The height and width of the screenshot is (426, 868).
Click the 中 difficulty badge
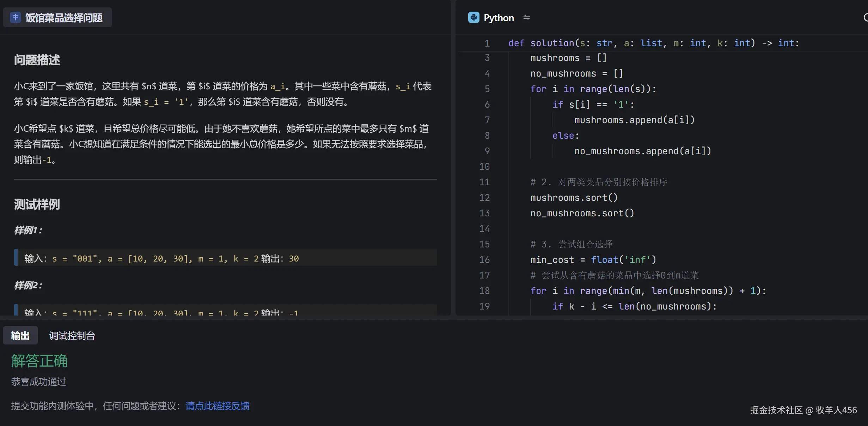[15, 17]
